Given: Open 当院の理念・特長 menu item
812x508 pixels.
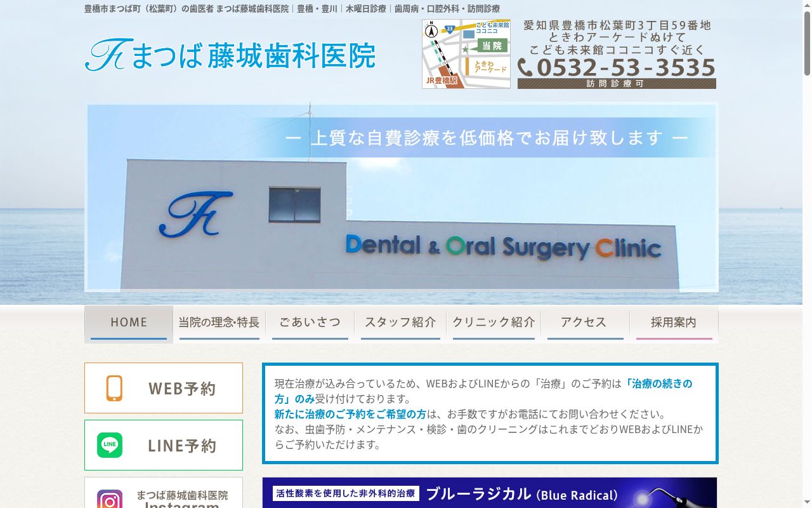Looking at the screenshot, I should [x=219, y=324].
